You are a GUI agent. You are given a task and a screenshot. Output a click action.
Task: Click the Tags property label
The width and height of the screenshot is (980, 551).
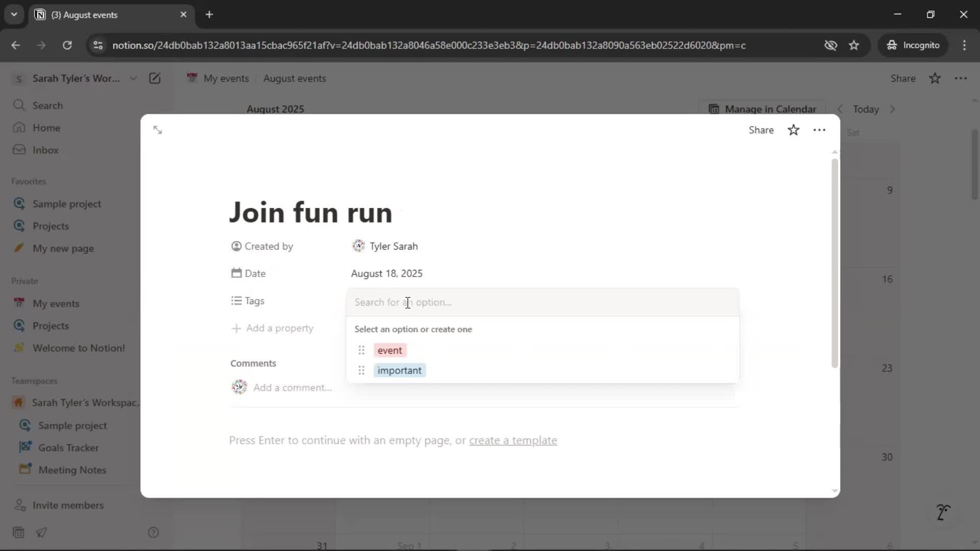[248, 301]
